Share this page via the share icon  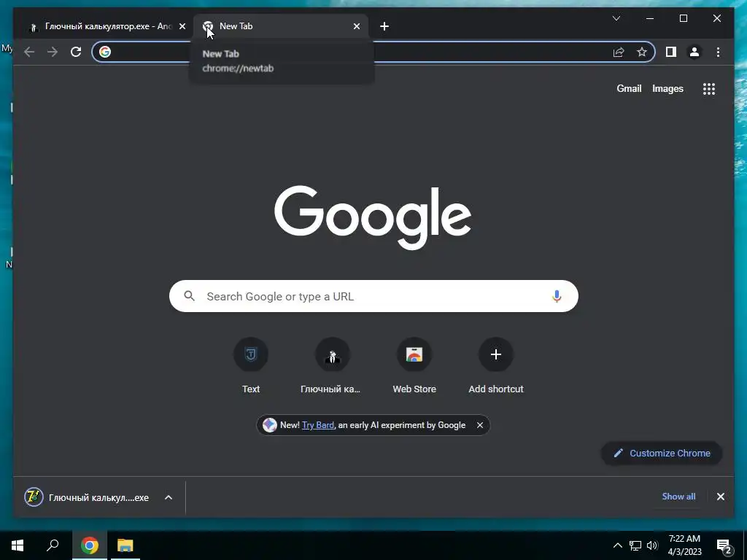click(619, 52)
